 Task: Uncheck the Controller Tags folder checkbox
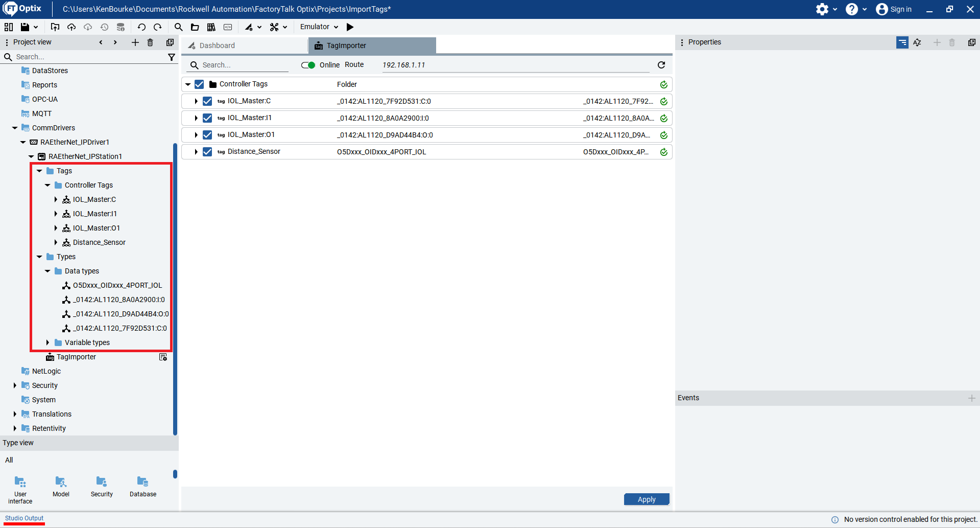tap(199, 84)
